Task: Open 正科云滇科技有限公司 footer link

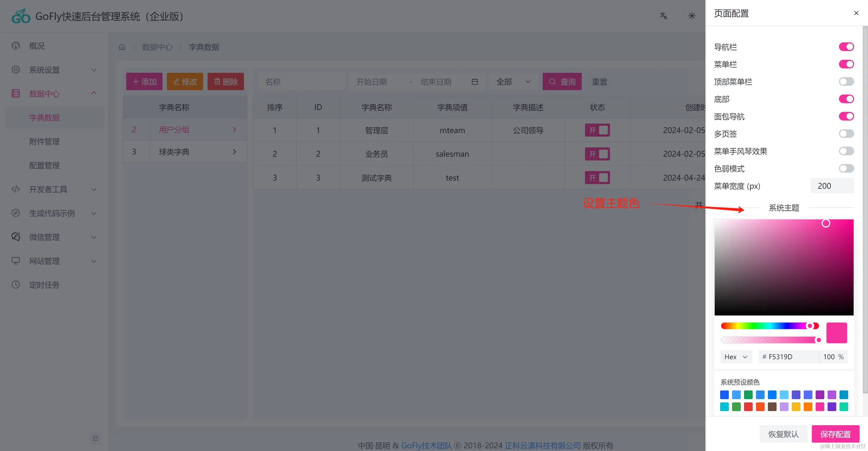Action: tap(543, 445)
